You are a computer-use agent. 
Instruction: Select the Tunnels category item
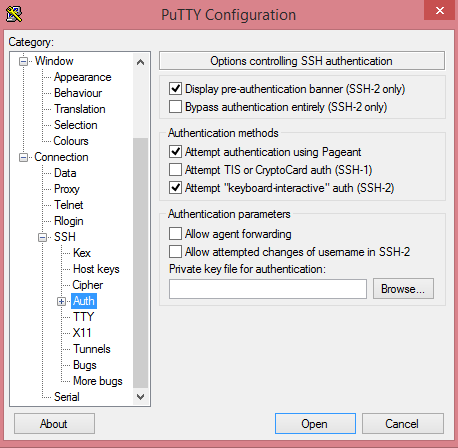[x=92, y=349]
